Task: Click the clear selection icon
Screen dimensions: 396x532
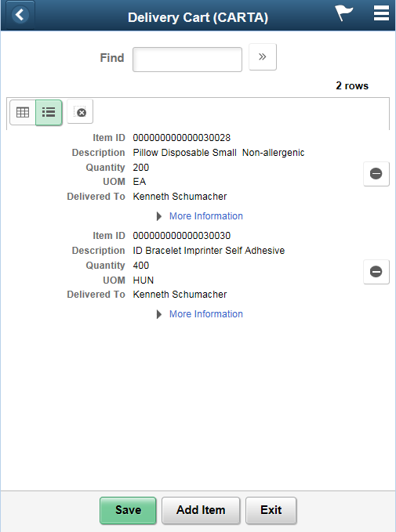Action: [80, 111]
